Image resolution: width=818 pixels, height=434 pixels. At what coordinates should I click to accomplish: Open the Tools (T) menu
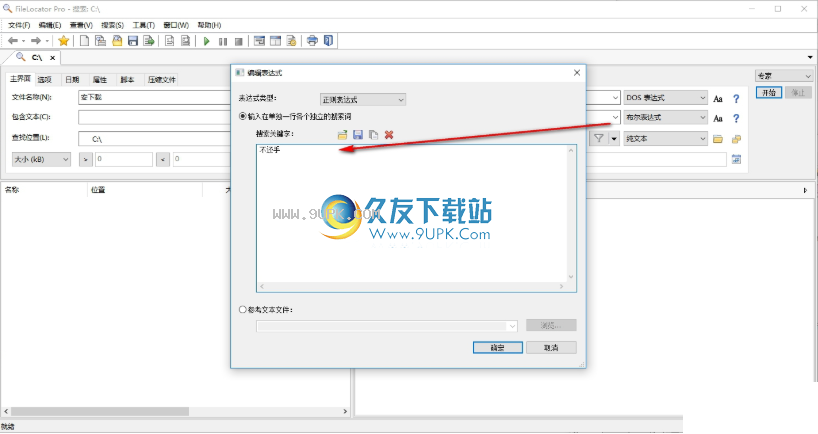click(143, 25)
